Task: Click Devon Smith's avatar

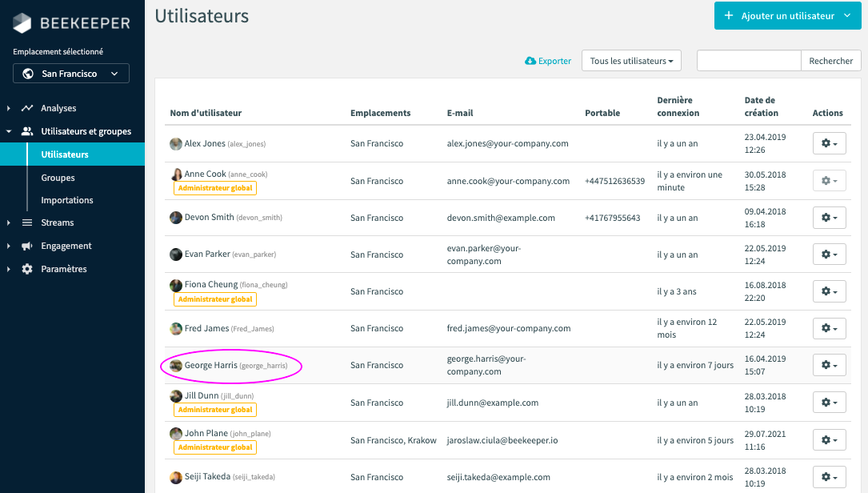Action: [x=176, y=218]
